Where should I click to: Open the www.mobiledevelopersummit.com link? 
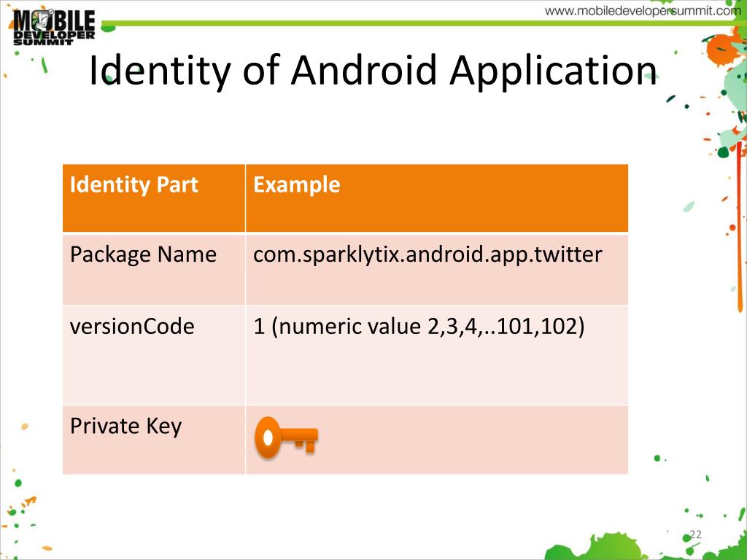[x=642, y=10]
